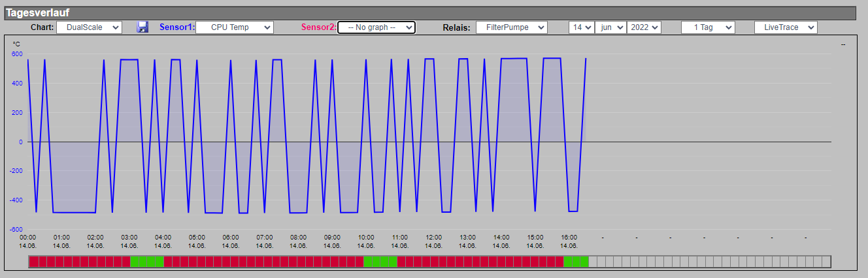Click the Relais label
868x278 pixels.
[456, 28]
